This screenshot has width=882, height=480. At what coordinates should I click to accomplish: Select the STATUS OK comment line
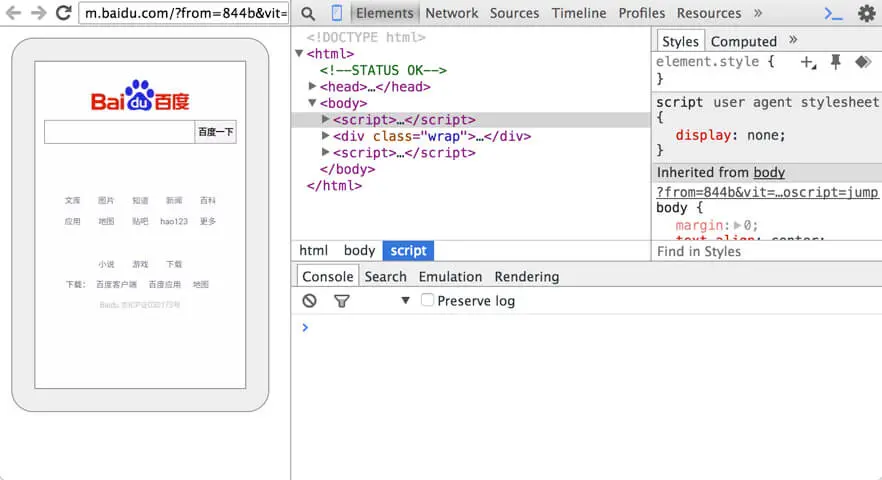click(383, 70)
